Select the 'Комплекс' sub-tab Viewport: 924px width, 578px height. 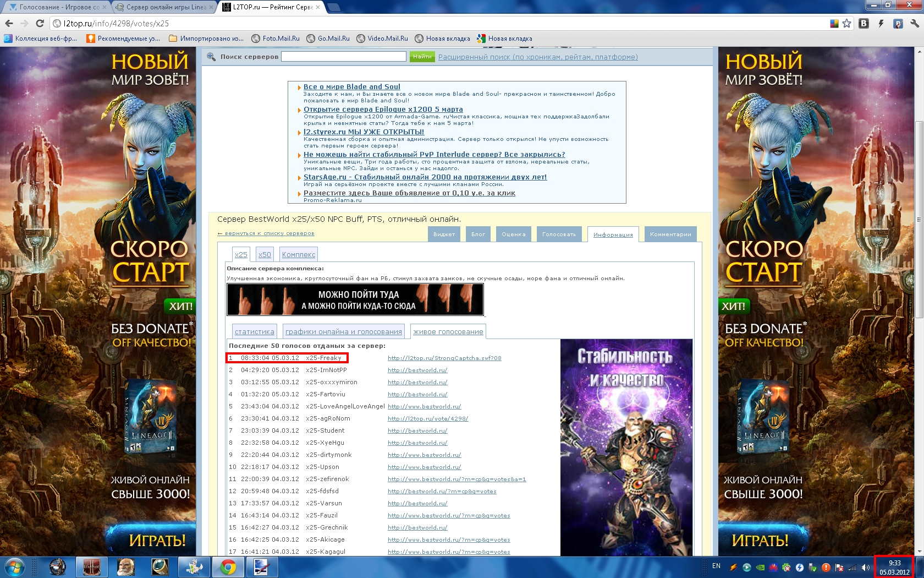(x=299, y=254)
